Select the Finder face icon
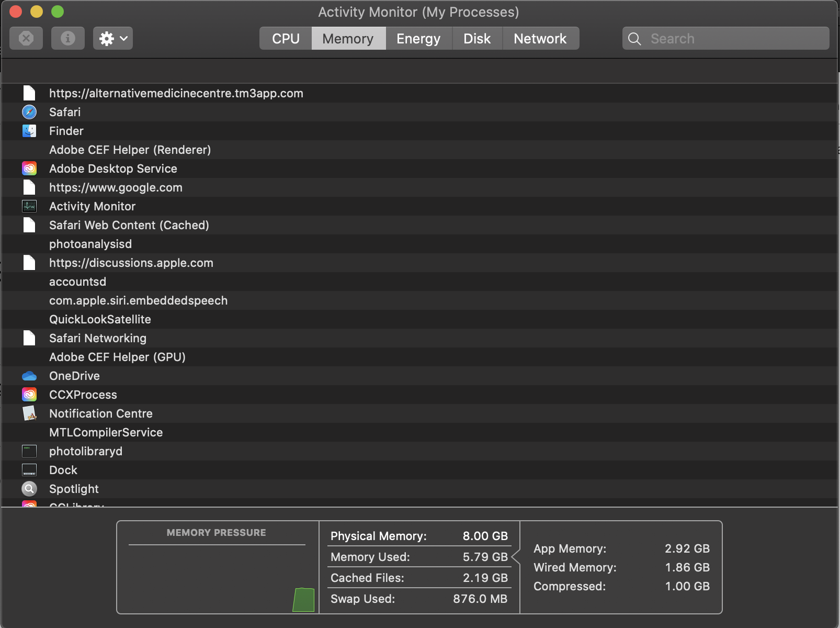The height and width of the screenshot is (628, 840). pos(29,131)
